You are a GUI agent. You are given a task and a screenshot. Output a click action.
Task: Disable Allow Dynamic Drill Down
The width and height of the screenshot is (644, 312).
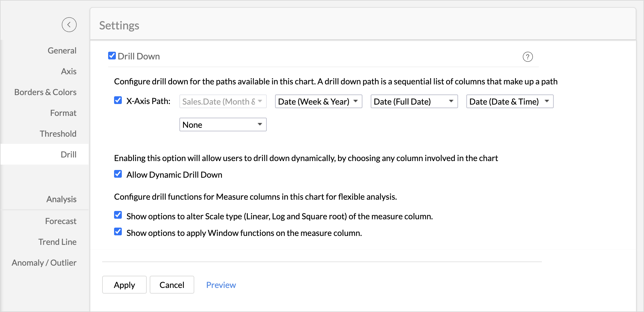tap(118, 174)
